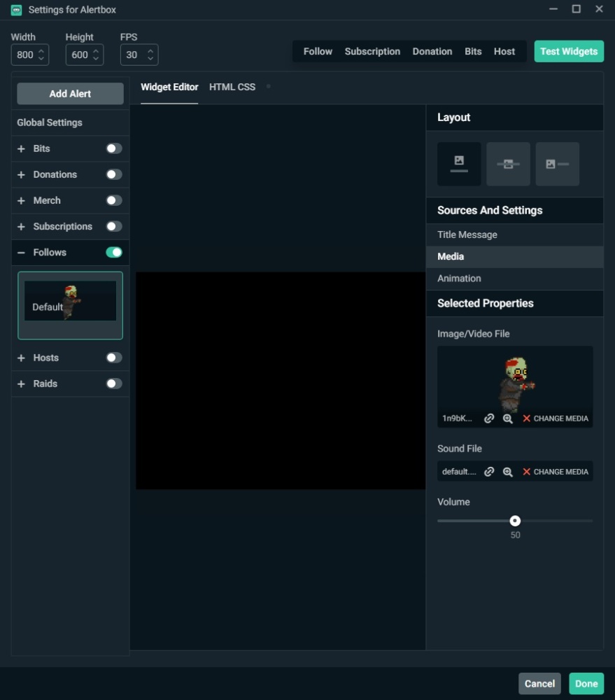Remove image media with the red X
The width and height of the screenshot is (615, 700).
click(527, 419)
